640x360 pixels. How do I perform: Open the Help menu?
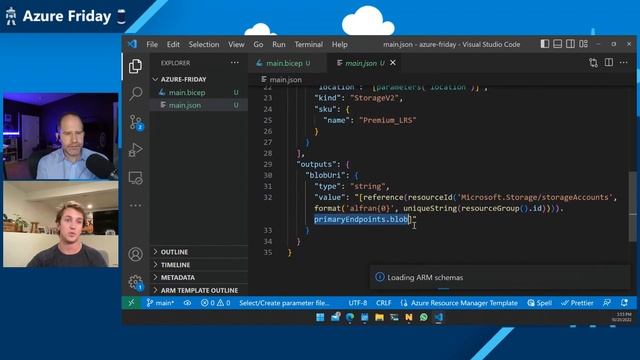340,44
